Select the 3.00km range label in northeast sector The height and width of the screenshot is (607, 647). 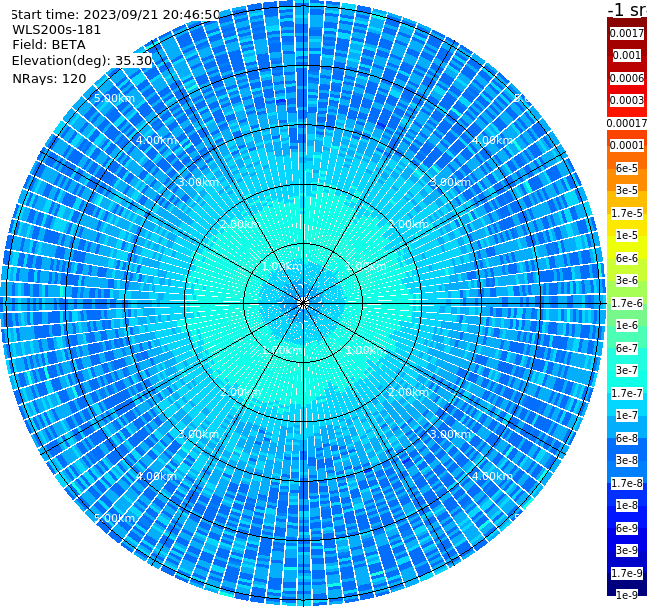click(x=450, y=182)
